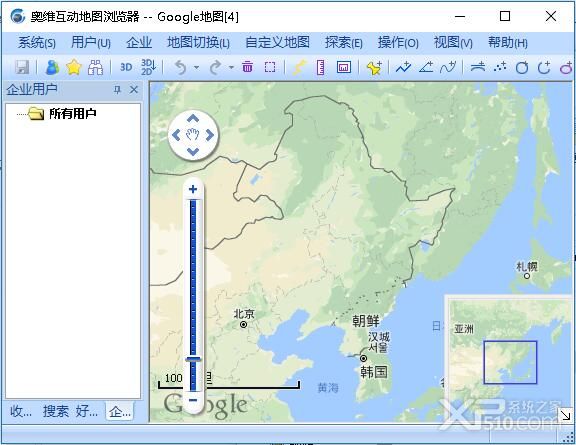576x445 pixels.
Task: Collapse overview map with corner arrow
Action: tap(566, 415)
